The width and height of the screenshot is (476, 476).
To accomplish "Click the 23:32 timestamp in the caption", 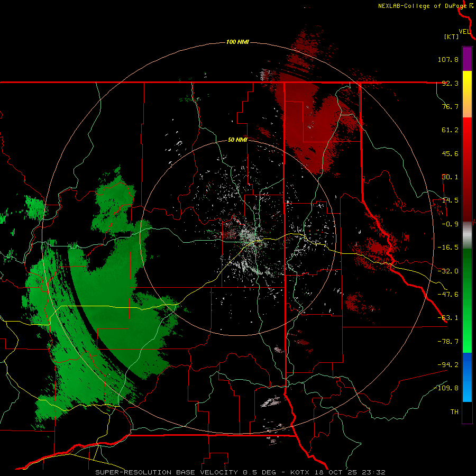I will click(373, 472).
